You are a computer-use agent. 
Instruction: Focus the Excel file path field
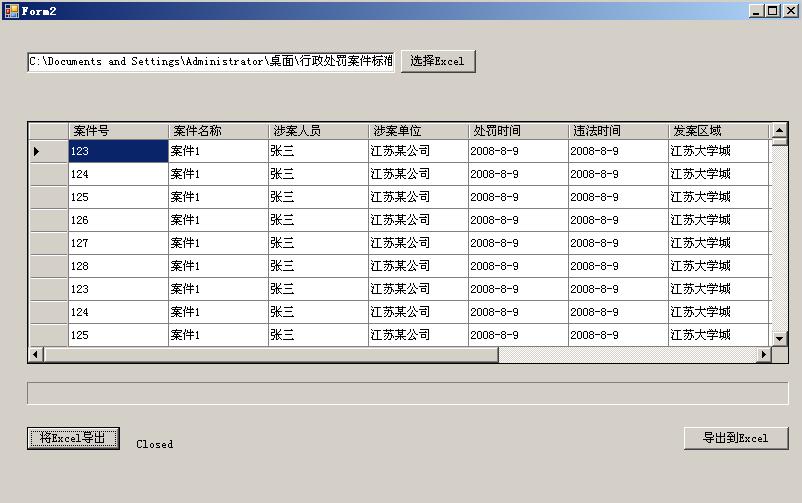coord(211,61)
